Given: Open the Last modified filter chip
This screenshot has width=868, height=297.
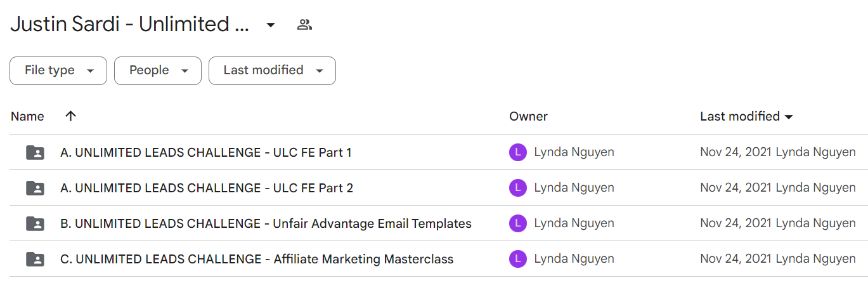Looking at the screenshot, I should [272, 70].
